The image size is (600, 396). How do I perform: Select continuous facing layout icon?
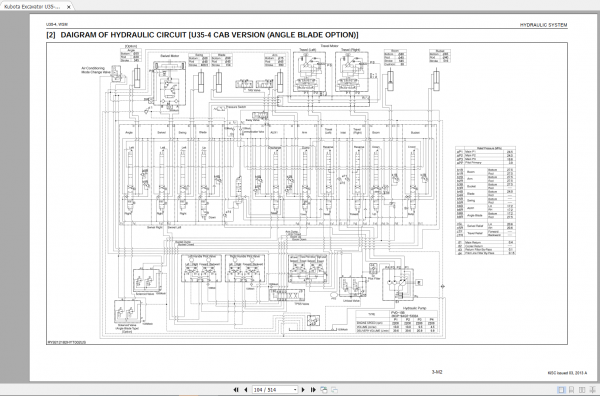(x=592, y=390)
